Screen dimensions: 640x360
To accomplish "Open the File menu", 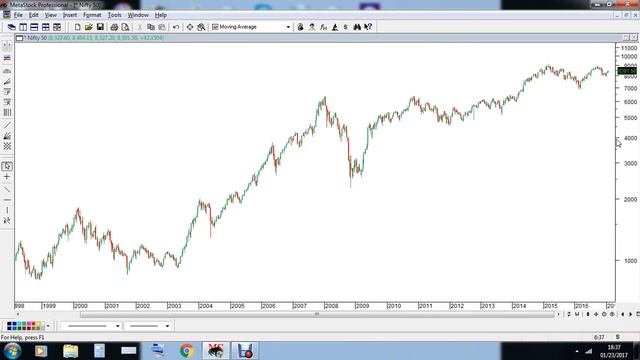I will click(18, 15).
